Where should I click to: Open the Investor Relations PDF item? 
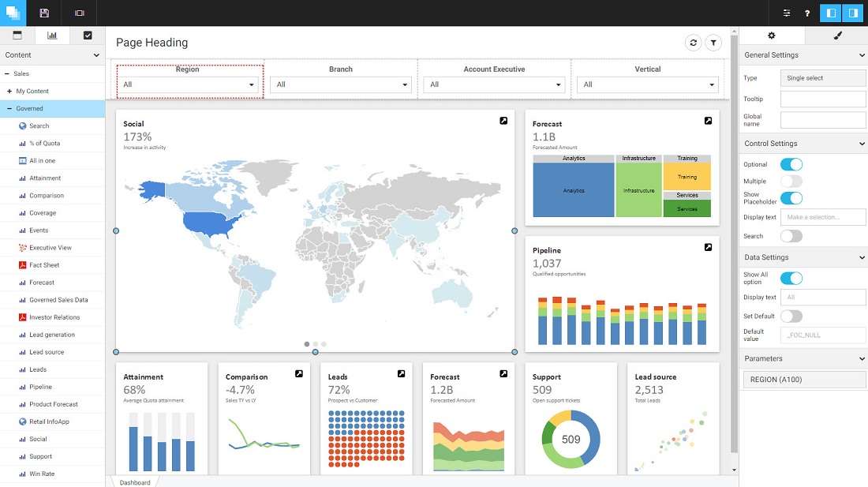point(52,317)
